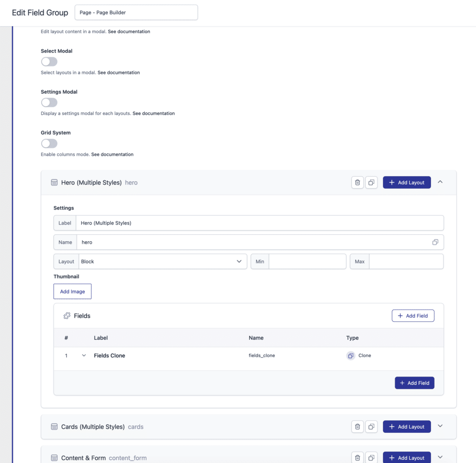Open the Fields Clone field label
The image size is (476, 463).
109,356
